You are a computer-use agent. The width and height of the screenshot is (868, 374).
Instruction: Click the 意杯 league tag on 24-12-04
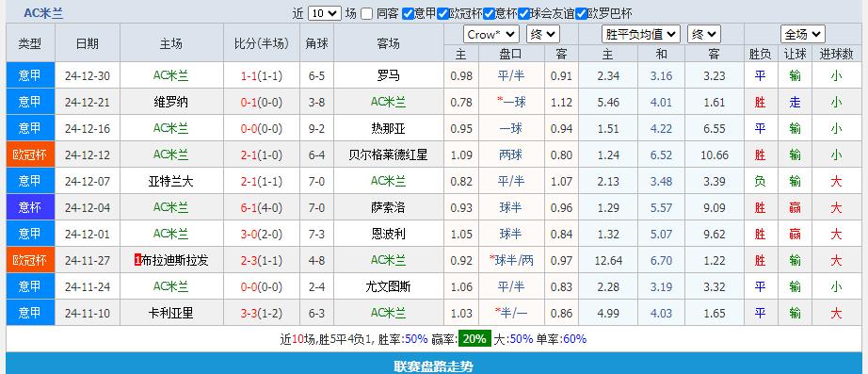click(30, 207)
